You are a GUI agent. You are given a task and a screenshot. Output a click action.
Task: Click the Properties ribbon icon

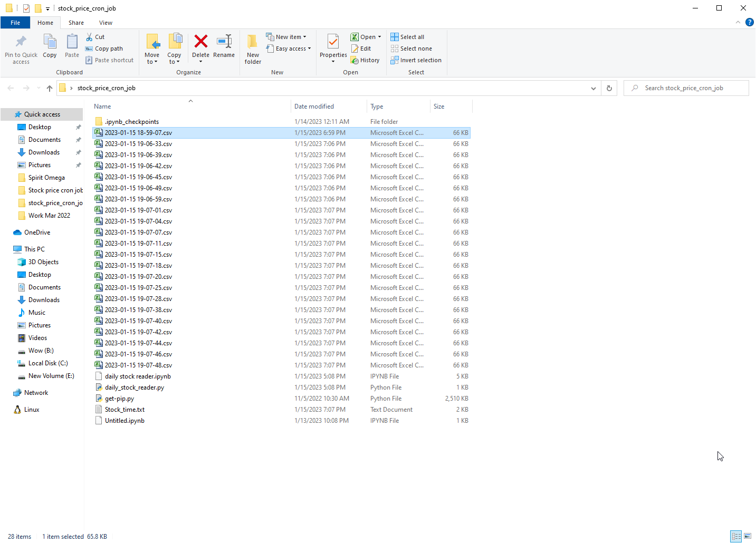[x=333, y=42]
